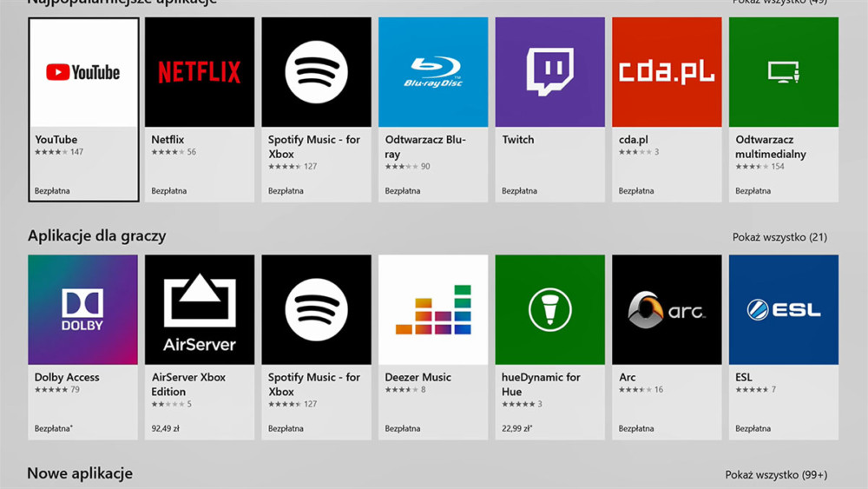Click the hueDynamic price 22,99 zł
This screenshot has width=868, height=489.
(x=517, y=428)
